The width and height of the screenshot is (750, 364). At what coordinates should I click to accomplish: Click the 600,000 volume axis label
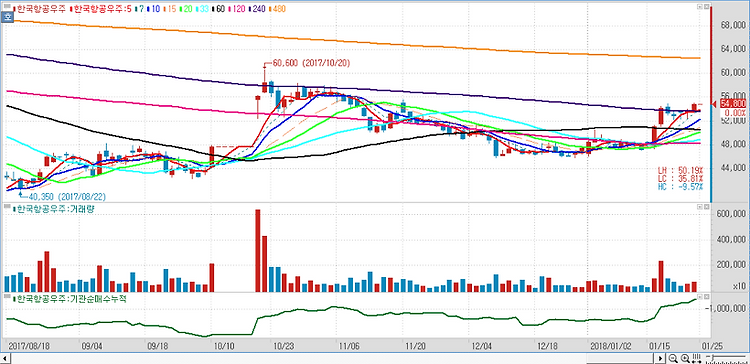(x=732, y=214)
